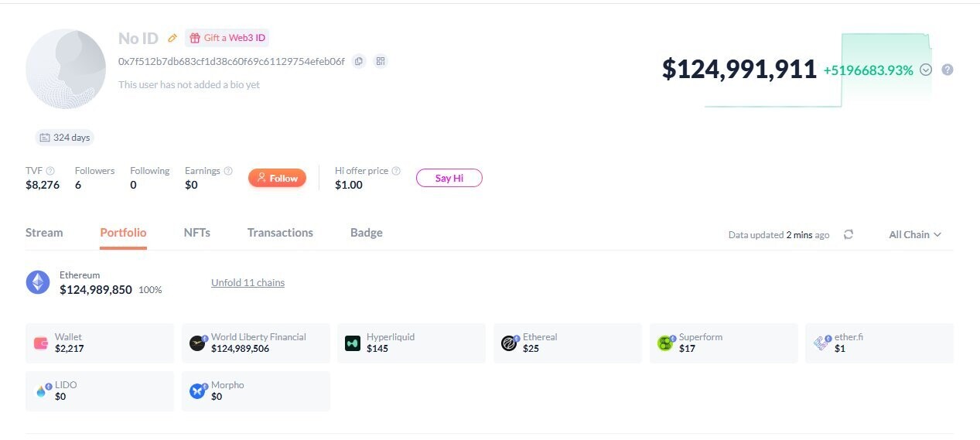The image size is (980, 440).
Task: Open the Transactions tab
Action: [x=280, y=233]
